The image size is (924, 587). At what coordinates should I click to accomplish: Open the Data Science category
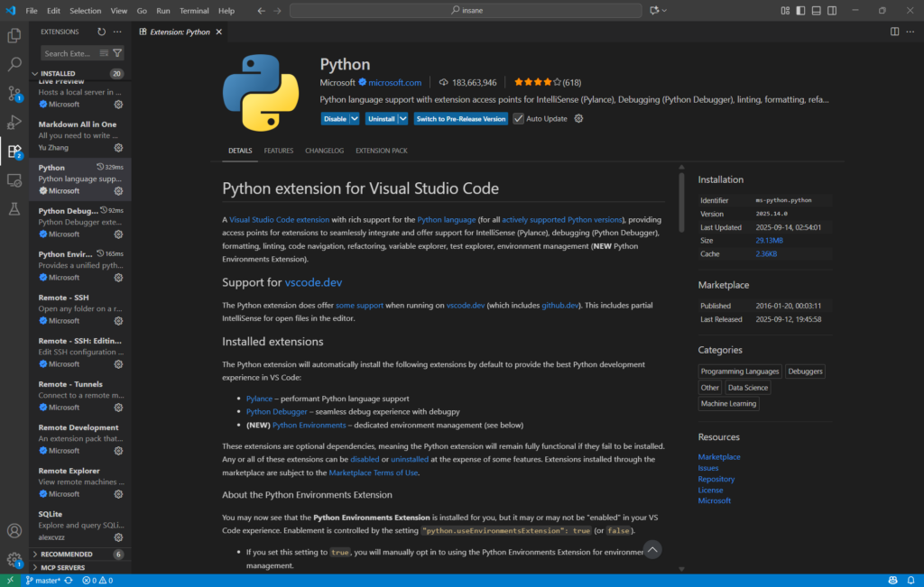(x=748, y=388)
